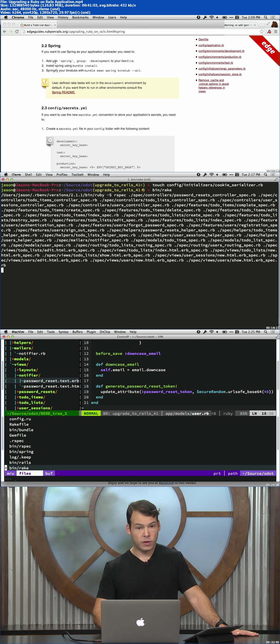Reload the edgeguides page in Chrome
The image size is (280, 644).
coord(17,31)
